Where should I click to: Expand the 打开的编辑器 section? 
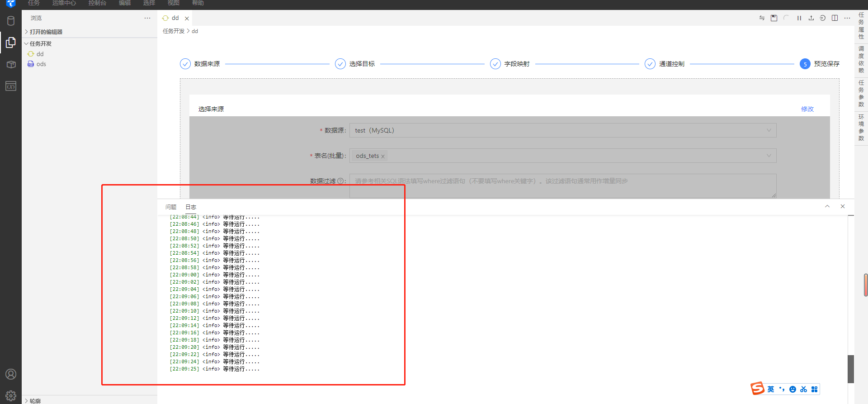[90, 32]
